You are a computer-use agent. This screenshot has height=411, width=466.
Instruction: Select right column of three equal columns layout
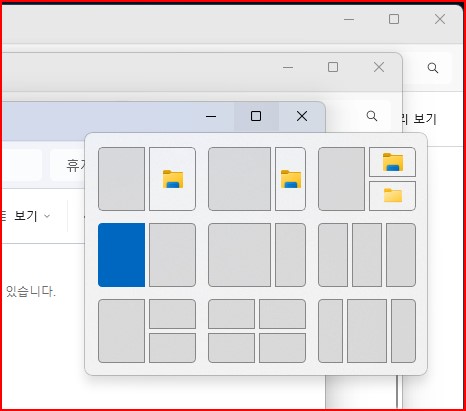point(401,255)
